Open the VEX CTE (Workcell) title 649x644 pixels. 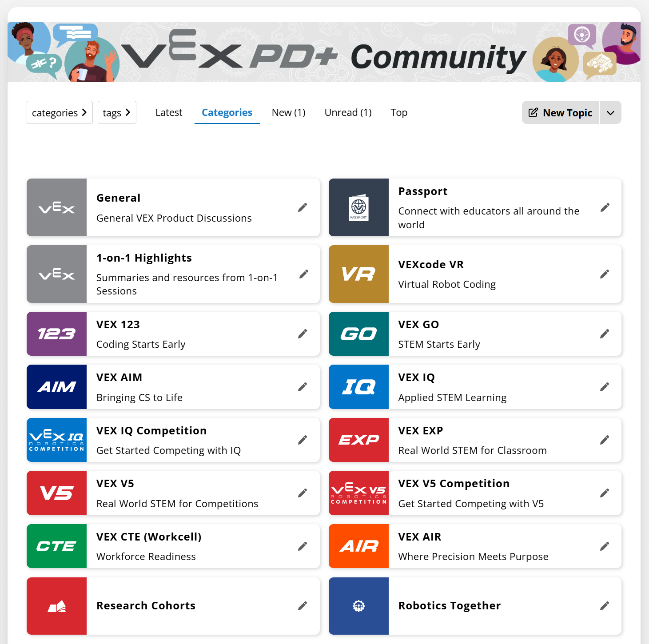coord(149,537)
